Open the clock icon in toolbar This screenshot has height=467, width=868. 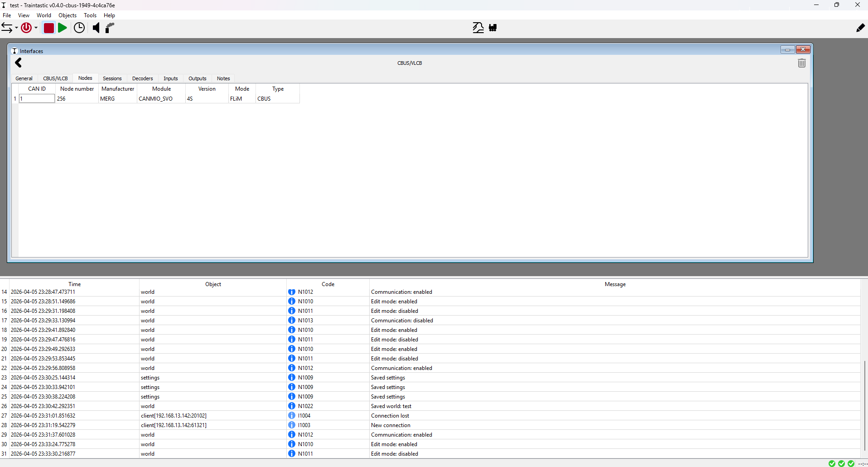pyautogui.click(x=79, y=28)
